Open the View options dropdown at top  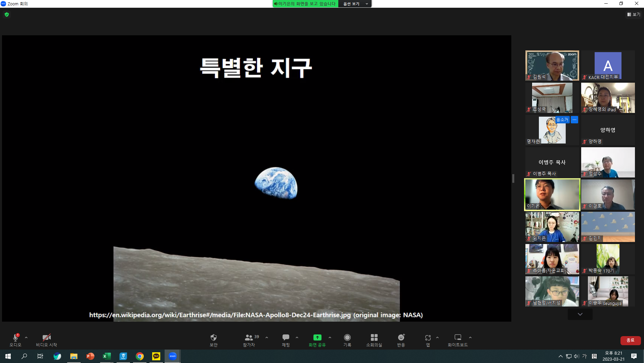355,4
